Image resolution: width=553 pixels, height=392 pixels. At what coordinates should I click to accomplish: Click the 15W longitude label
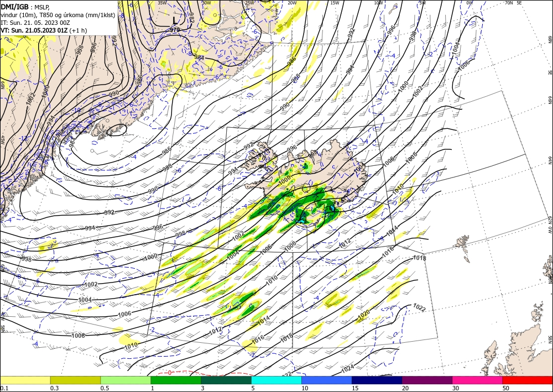point(335,3)
